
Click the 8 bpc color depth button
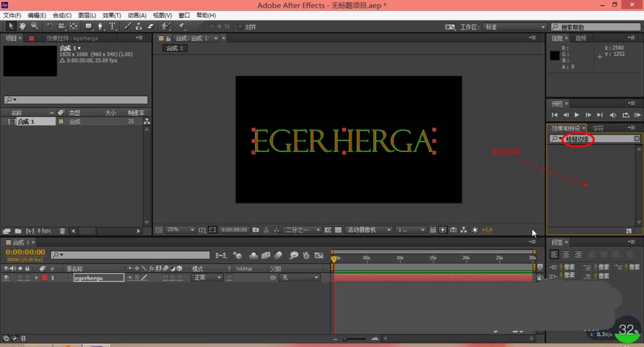point(44,230)
